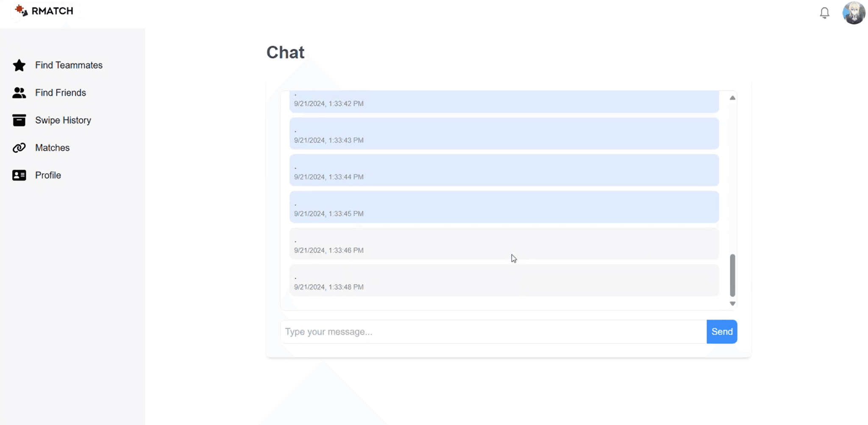Click the RMATCH logo icon
The image size is (868, 425).
(21, 11)
